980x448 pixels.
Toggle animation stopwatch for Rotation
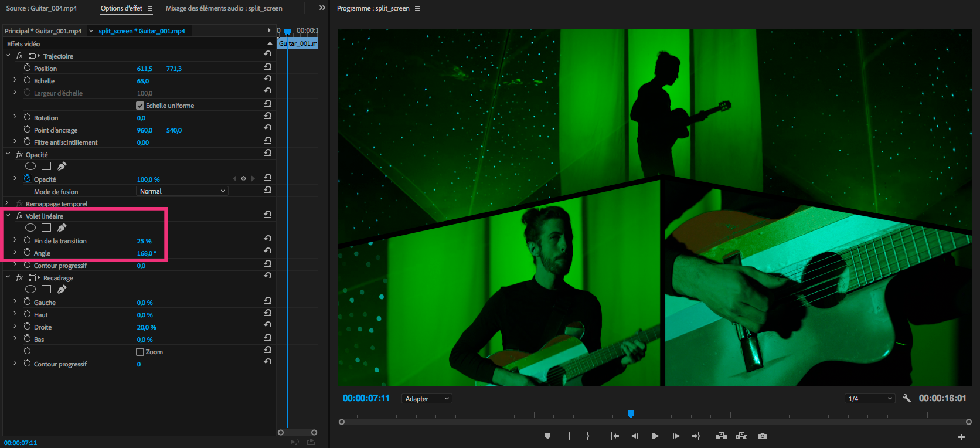[27, 117]
